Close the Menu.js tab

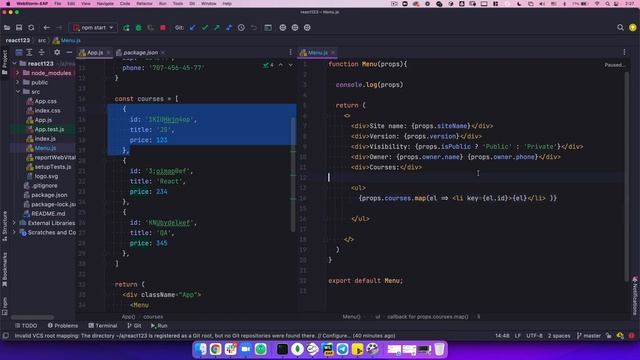[x=333, y=53]
